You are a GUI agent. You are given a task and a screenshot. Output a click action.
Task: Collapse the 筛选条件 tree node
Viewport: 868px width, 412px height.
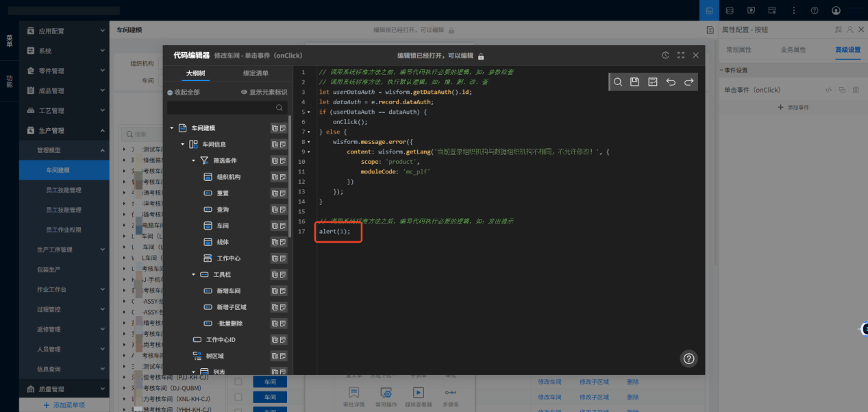pos(194,160)
